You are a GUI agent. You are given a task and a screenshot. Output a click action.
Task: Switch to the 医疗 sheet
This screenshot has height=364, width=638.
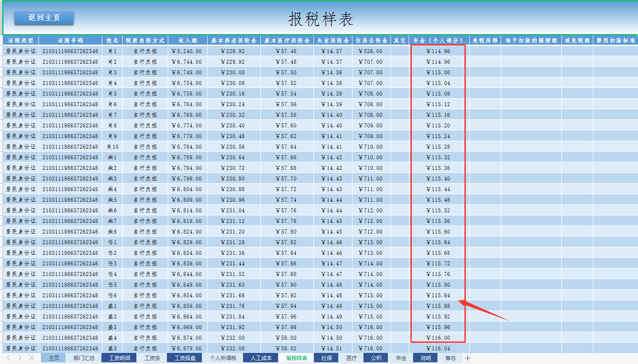pyautogui.click(x=351, y=358)
